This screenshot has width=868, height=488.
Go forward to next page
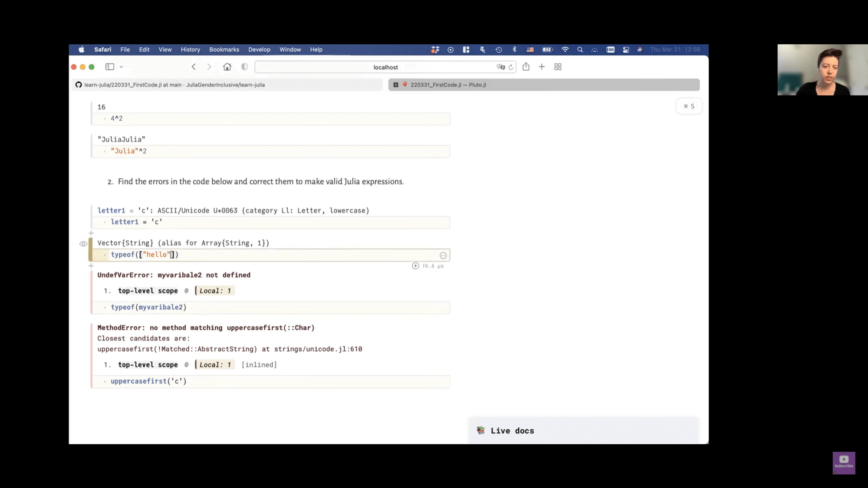209,67
